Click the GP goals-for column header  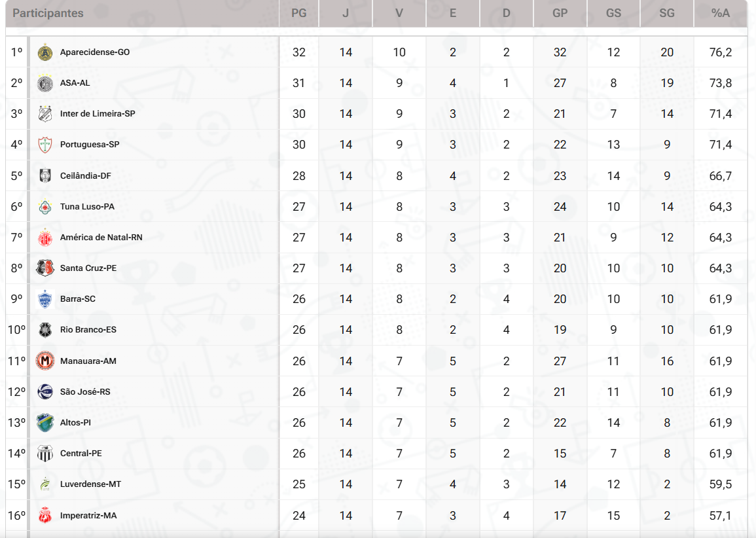click(x=560, y=13)
